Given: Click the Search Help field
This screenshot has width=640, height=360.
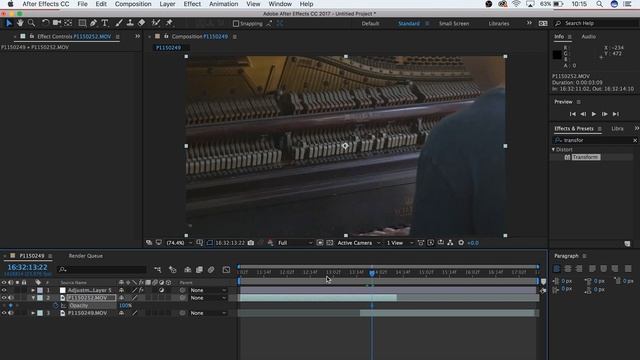Looking at the screenshot, I should pos(597,24).
